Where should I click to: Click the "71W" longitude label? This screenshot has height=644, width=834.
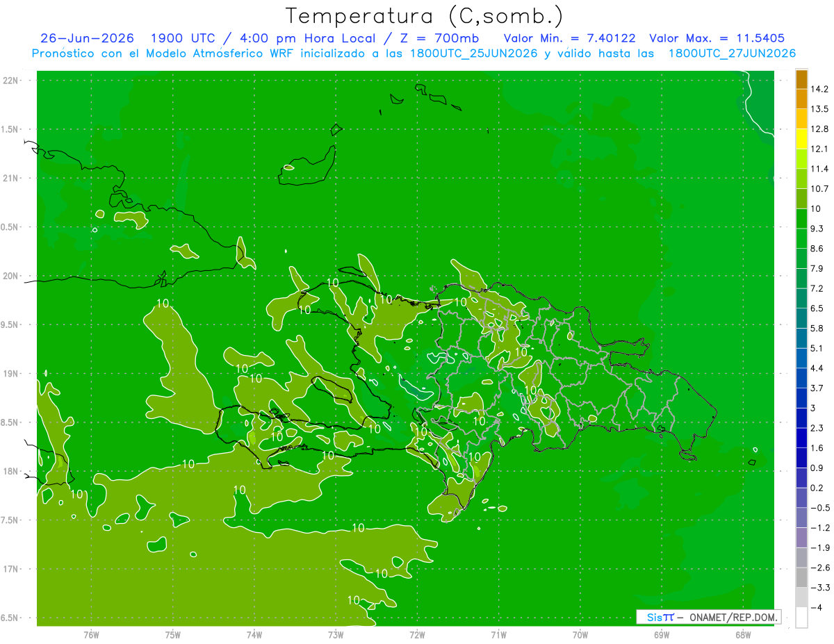tap(498, 635)
